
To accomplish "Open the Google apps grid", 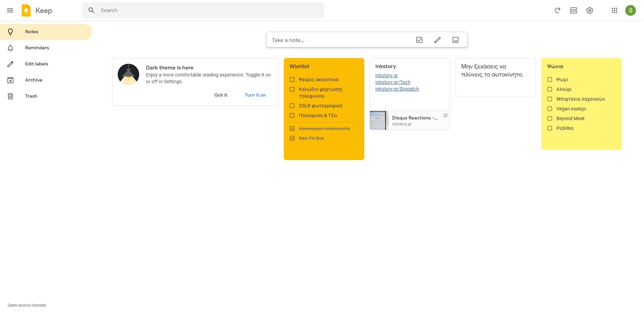I will pyautogui.click(x=614, y=10).
